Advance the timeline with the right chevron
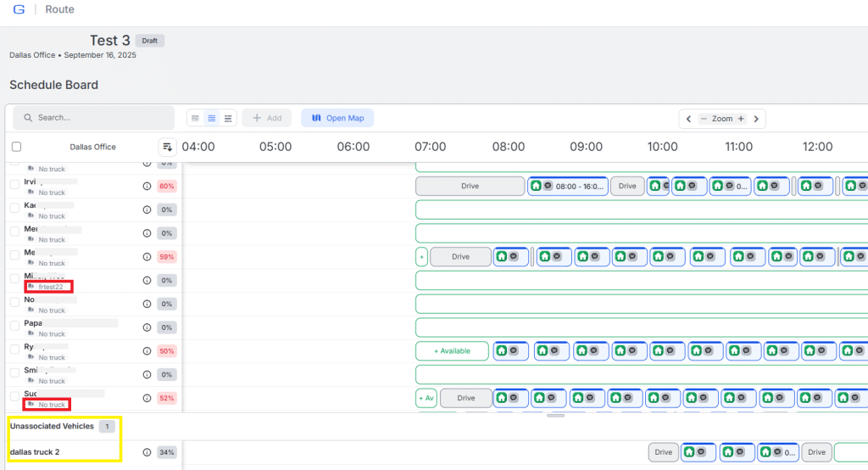 [756, 119]
